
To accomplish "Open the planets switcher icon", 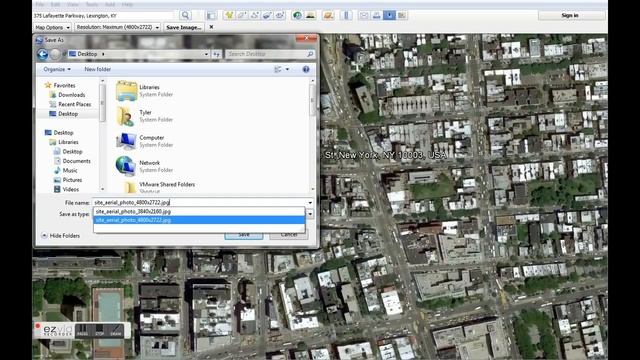I will (328, 16).
